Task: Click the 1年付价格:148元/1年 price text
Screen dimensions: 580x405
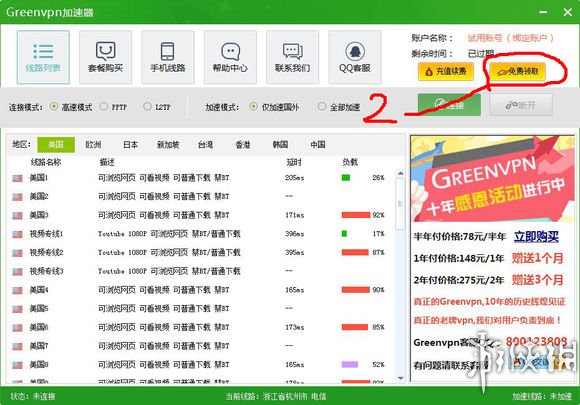Action: coord(459,258)
